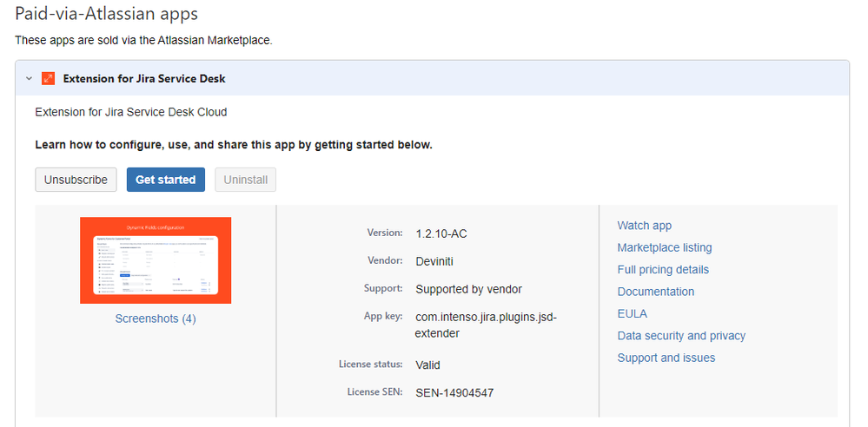This screenshot has height=427, width=868.
Task: Select the license number SEN-14904547
Action: 454,393
